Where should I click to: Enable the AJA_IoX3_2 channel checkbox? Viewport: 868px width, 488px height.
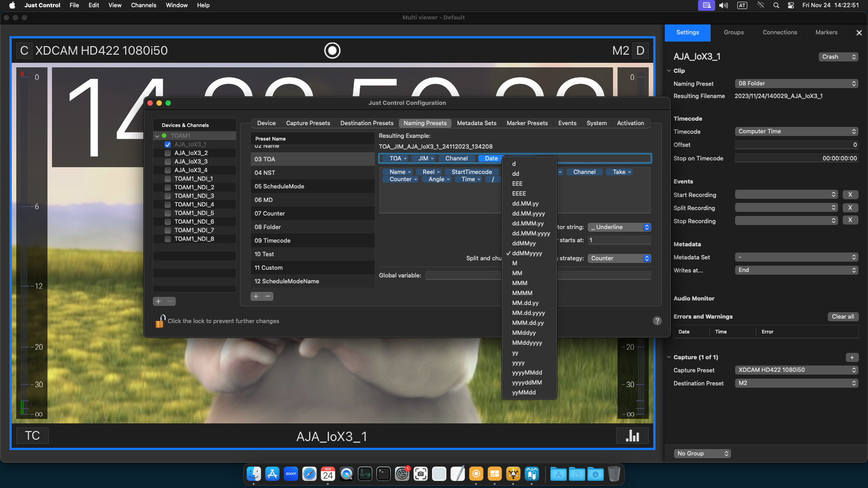click(x=168, y=153)
